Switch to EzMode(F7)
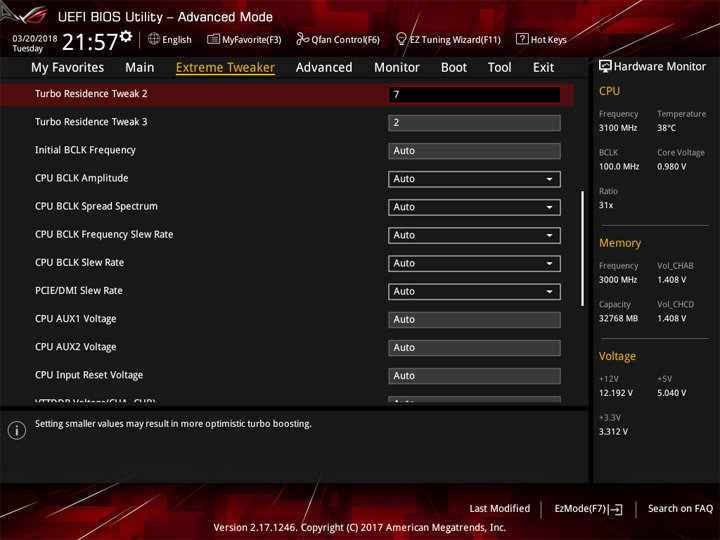The height and width of the screenshot is (540, 720). pyautogui.click(x=588, y=509)
